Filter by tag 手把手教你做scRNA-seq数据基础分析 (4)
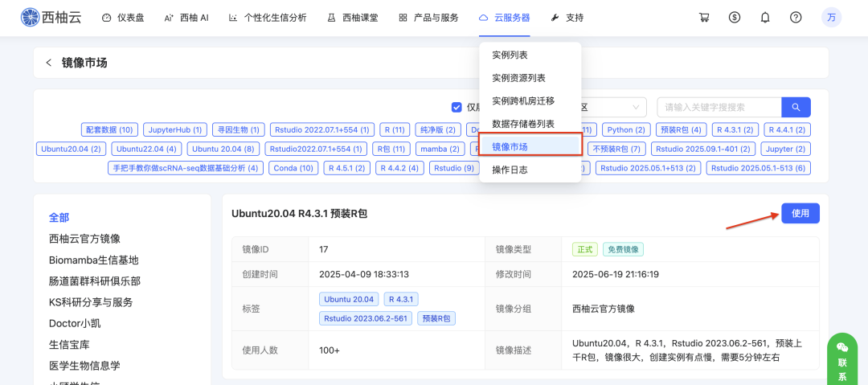 pyautogui.click(x=186, y=168)
